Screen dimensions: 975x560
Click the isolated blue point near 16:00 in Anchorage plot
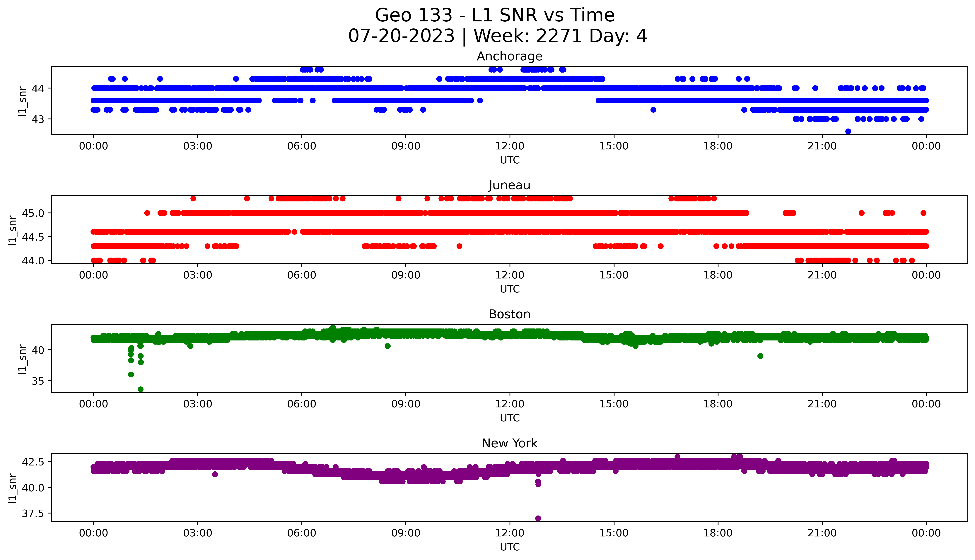tap(653, 110)
